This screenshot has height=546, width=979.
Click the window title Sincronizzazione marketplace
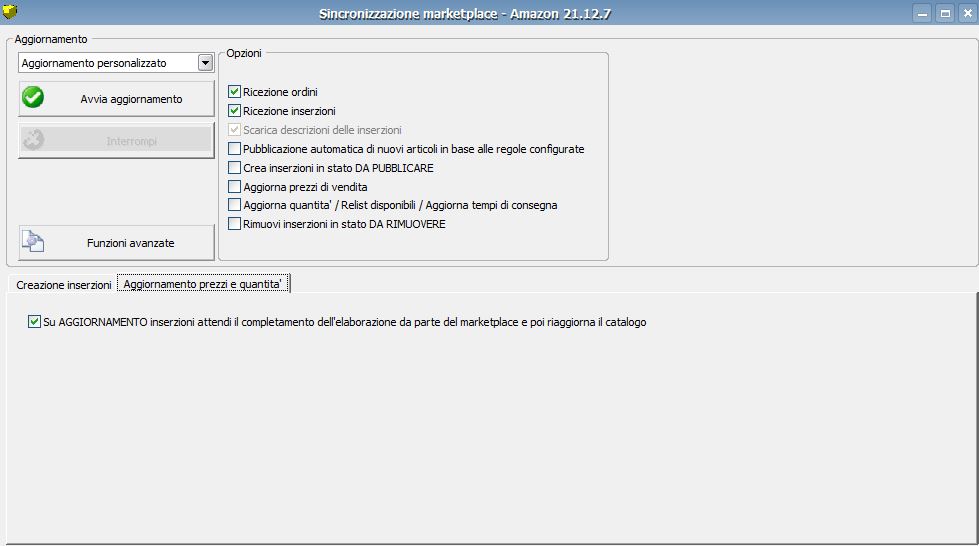(x=465, y=14)
